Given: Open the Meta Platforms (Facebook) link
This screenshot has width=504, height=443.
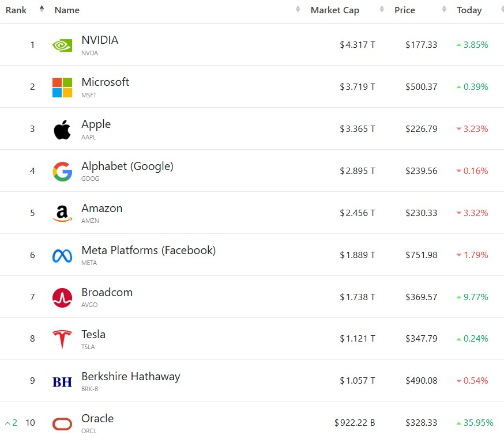Looking at the screenshot, I should click(x=149, y=250).
